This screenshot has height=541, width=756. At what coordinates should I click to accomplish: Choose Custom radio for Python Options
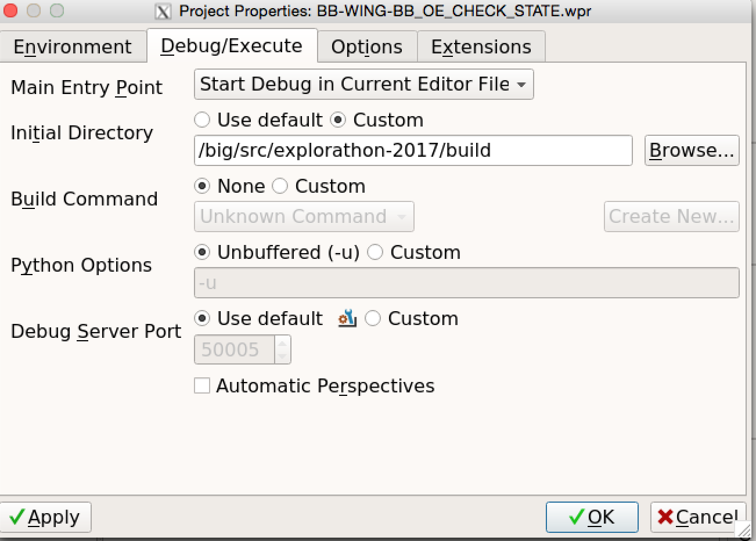(x=376, y=253)
